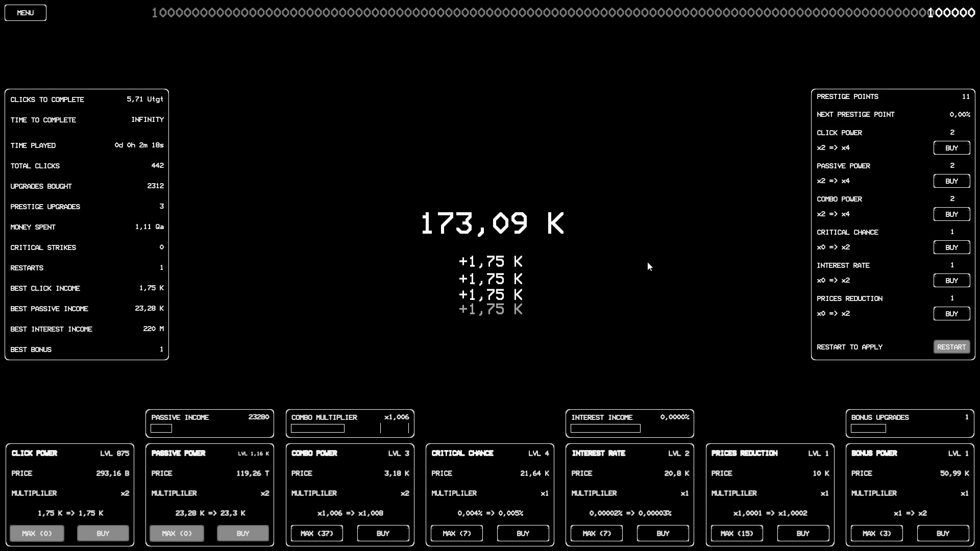Click the Combo Multiplier panel

[350, 423]
